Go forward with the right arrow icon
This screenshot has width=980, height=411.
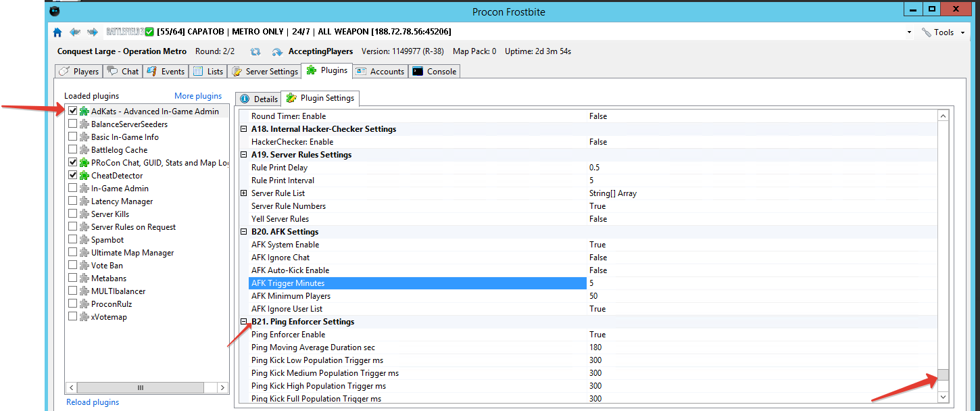pyautogui.click(x=93, y=32)
